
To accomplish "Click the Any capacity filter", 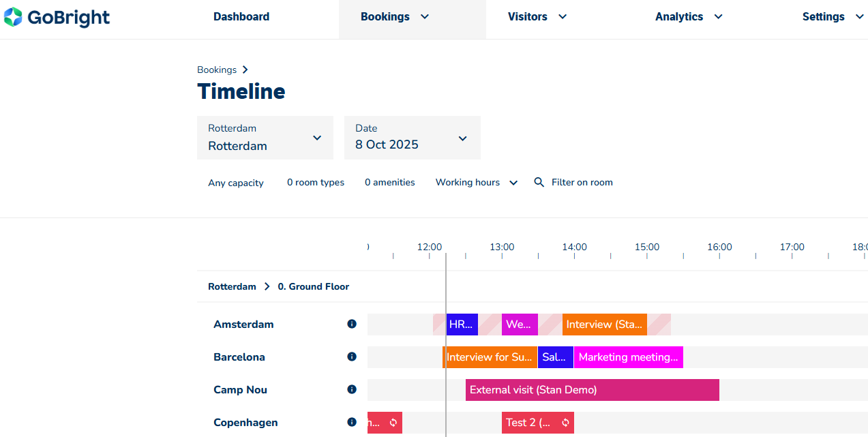I will [236, 183].
